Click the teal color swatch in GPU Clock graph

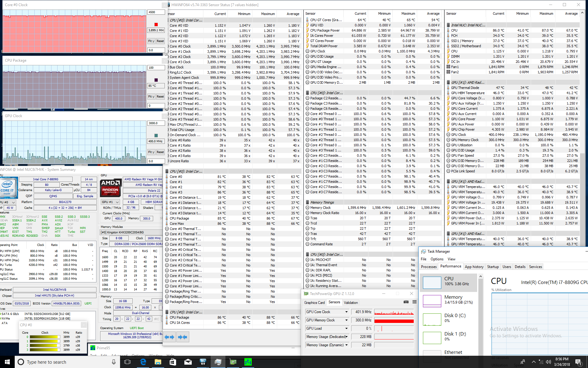[156, 136]
